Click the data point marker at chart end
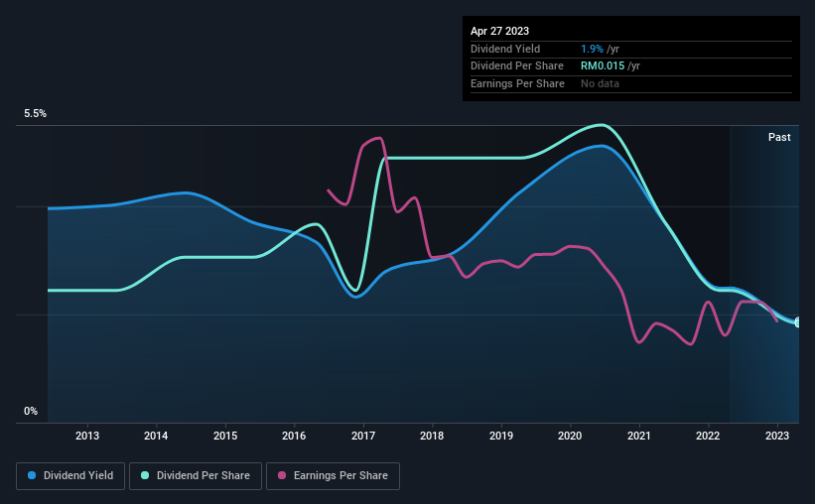The image size is (815, 504). [x=798, y=322]
